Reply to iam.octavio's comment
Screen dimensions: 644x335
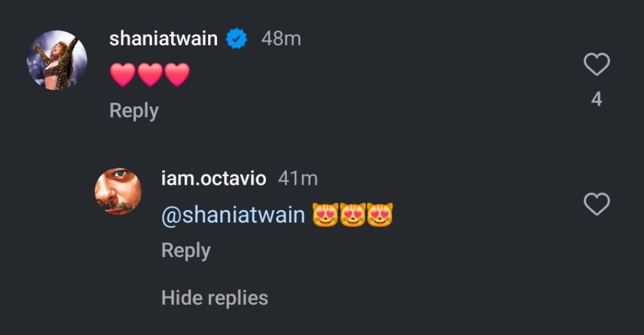[x=186, y=250]
